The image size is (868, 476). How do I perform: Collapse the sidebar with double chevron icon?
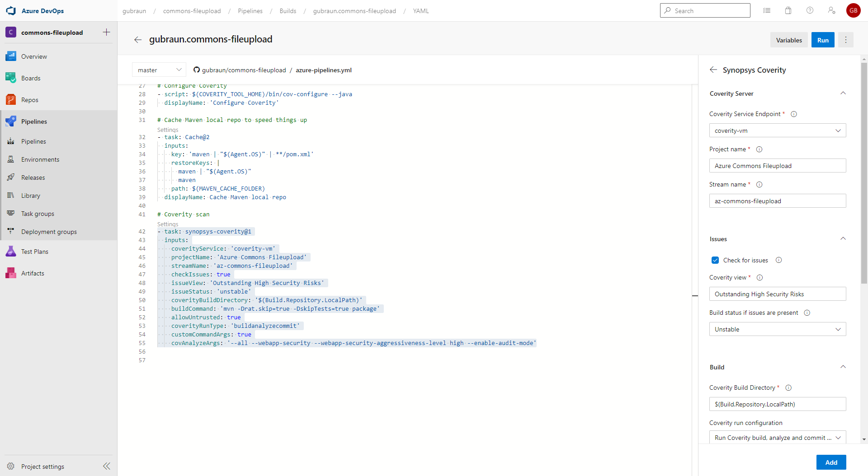pos(106,466)
